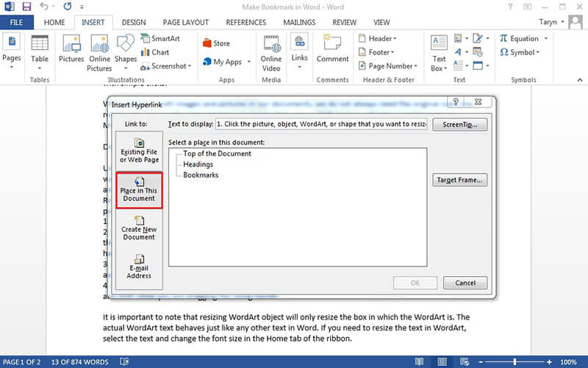
Task: Open the Header dropdown
Action: pyautogui.click(x=378, y=38)
